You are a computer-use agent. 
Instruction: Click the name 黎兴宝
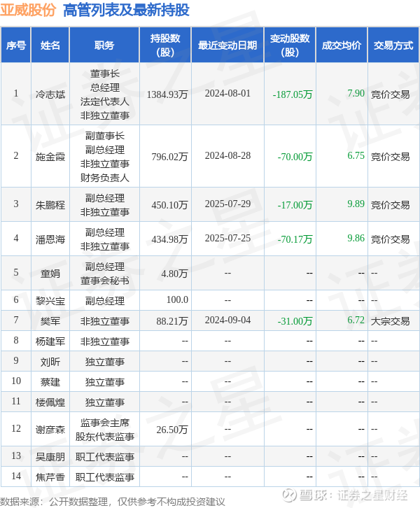click(x=50, y=301)
